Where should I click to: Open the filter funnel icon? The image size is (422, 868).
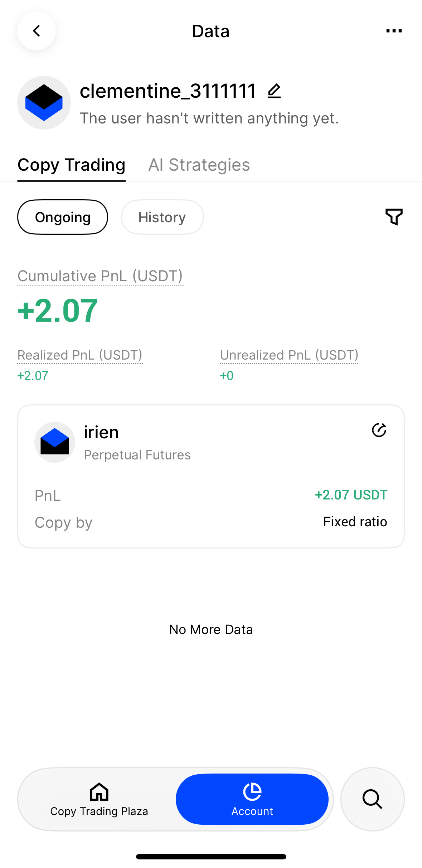pyautogui.click(x=394, y=217)
